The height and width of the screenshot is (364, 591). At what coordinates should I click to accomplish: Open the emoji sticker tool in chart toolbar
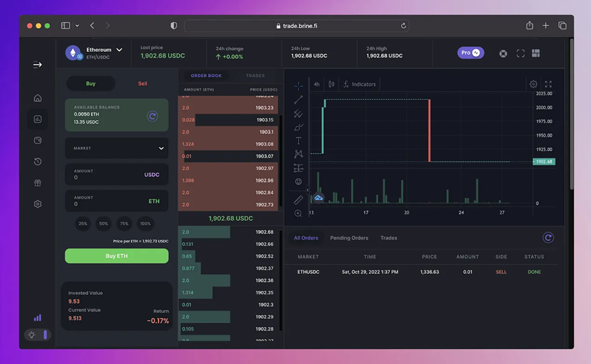click(x=298, y=182)
